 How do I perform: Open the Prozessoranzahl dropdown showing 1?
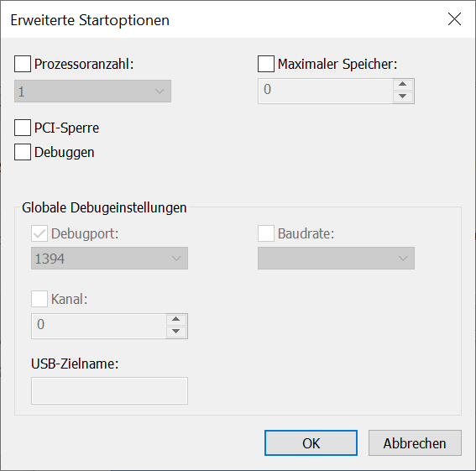tap(92, 92)
